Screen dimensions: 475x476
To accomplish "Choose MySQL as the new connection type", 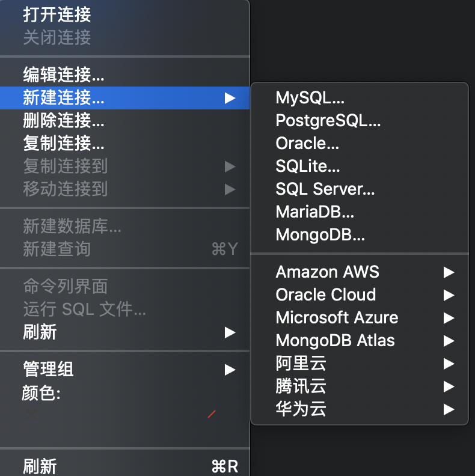I will pos(310,98).
